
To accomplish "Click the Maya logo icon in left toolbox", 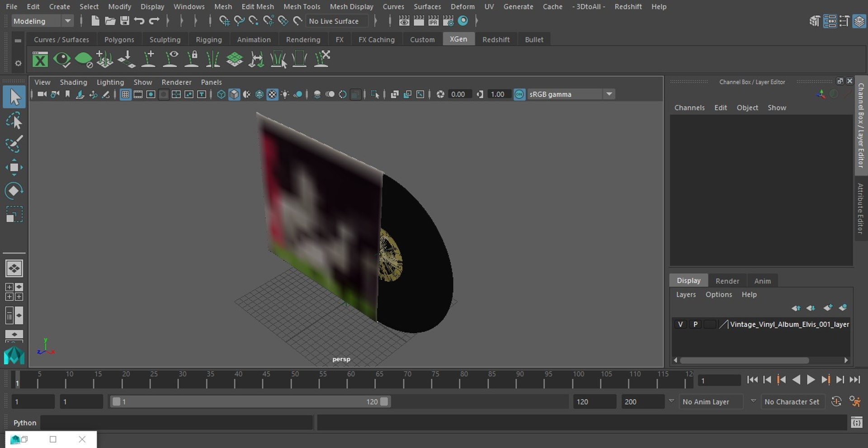I will 14,356.
